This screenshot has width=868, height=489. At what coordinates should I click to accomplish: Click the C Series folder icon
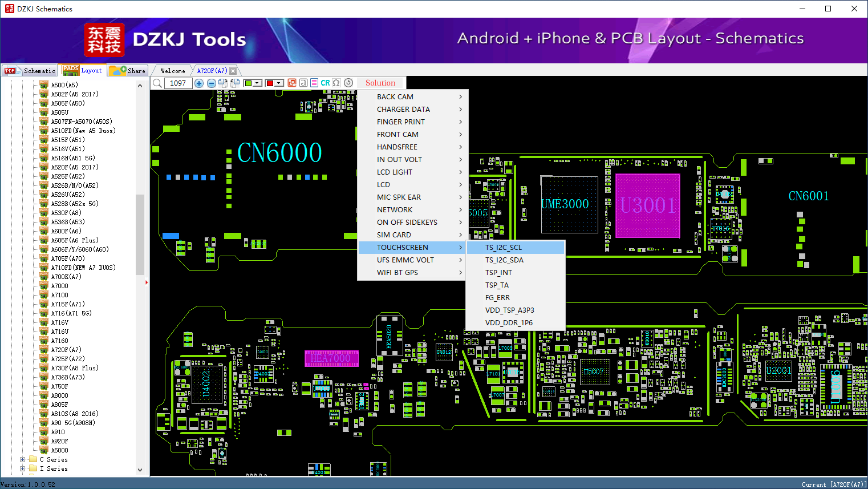tap(33, 459)
